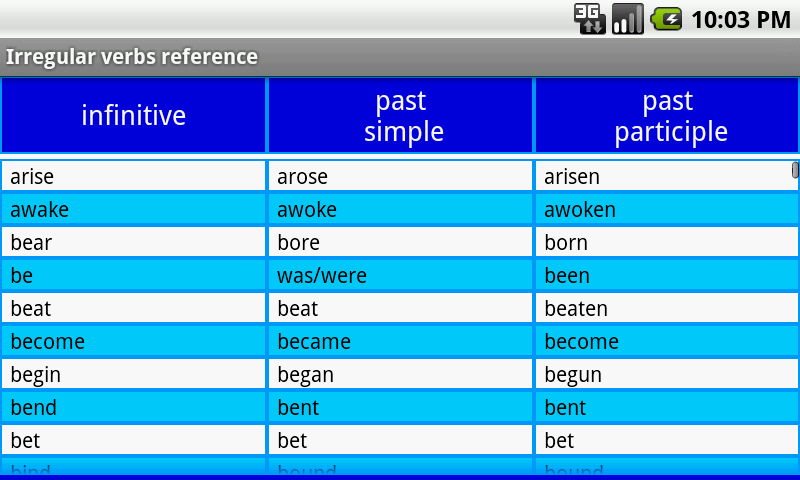Screen dimensions: 800x480
Task: Click the infinitive column header
Action: coord(134,116)
